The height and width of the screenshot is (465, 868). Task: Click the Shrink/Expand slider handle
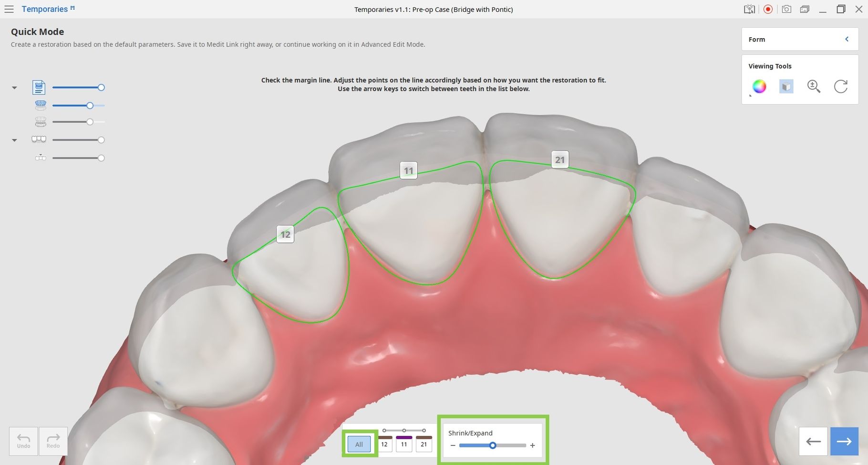493,445
